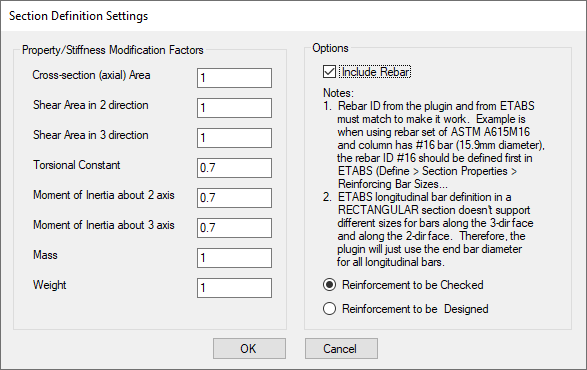Click the Shear Area in 2 direction label
The image size is (587, 370).
coord(91,105)
